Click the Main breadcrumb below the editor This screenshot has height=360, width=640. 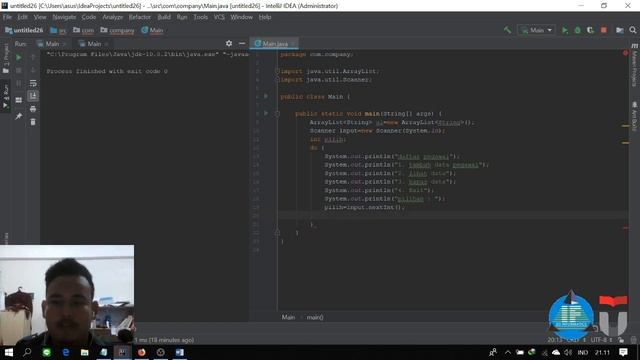click(x=288, y=317)
